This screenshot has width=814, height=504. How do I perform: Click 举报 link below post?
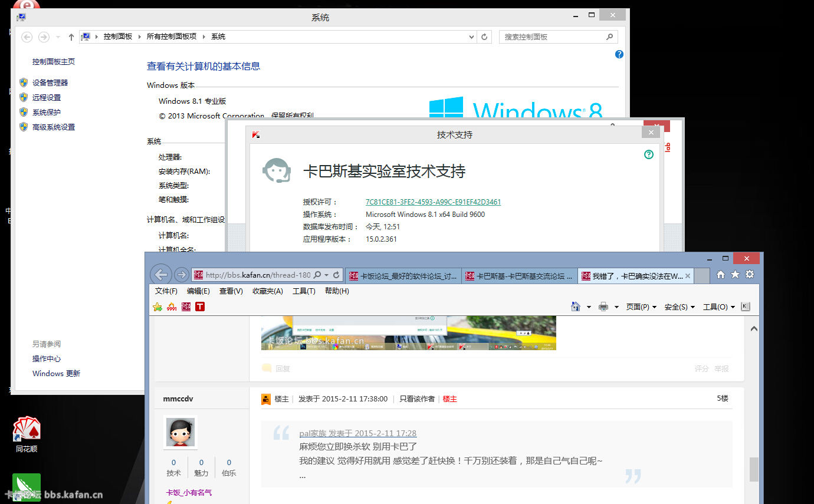[722, 369]
